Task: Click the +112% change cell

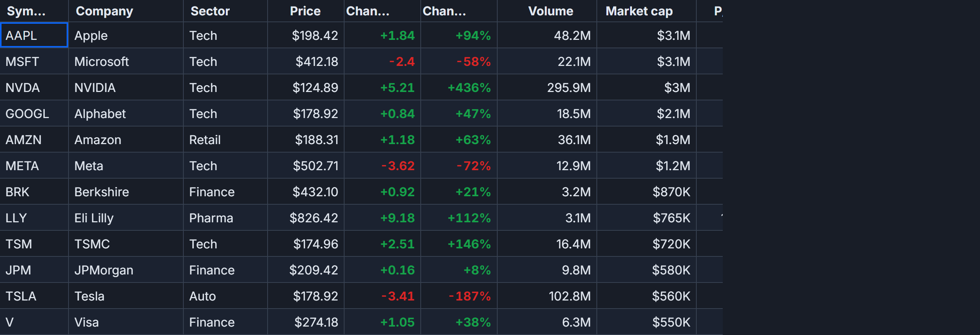Action: click(x=459, y=218)
